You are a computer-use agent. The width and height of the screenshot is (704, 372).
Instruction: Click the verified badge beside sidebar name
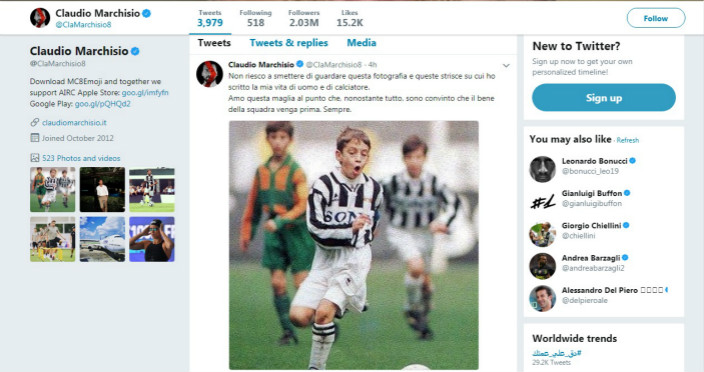(x=135, y=51)
